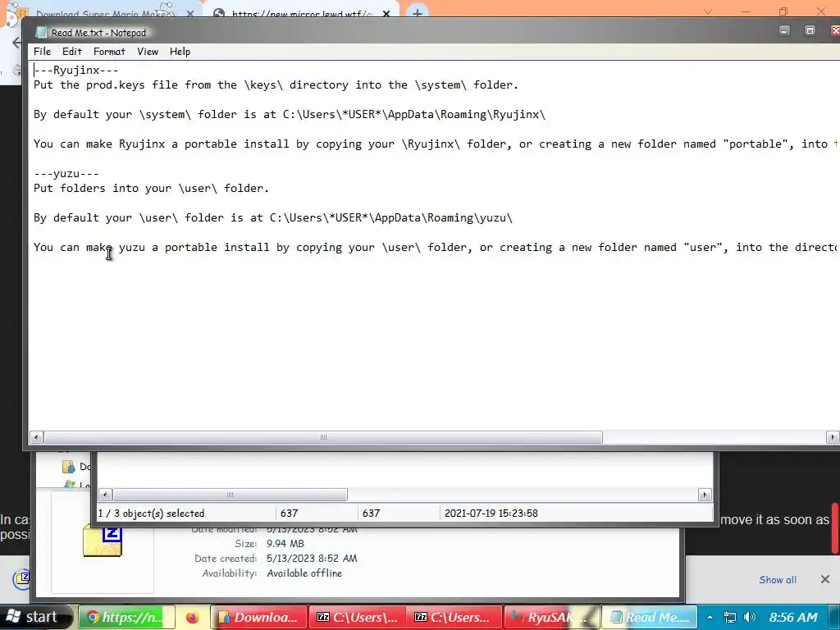This screenshot has height=630, width=840.
Task: Click the 8:56 AM taskbar clock
Action: [x=793, y=617]
